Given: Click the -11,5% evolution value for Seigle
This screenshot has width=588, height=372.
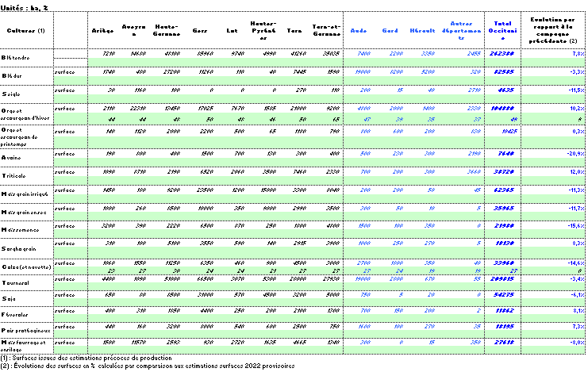Looking at the screenshot, I should (x=576, y=90).
